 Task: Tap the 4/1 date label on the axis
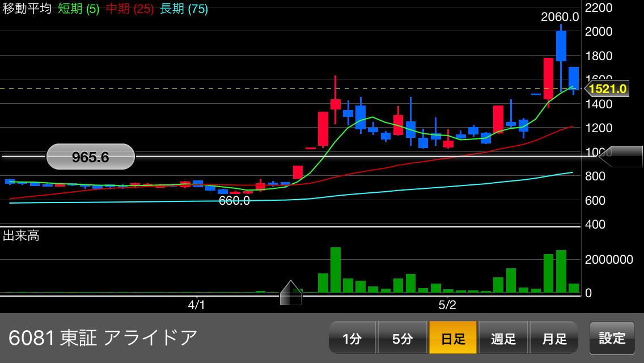pyautogui.click(x=197, y=305)
